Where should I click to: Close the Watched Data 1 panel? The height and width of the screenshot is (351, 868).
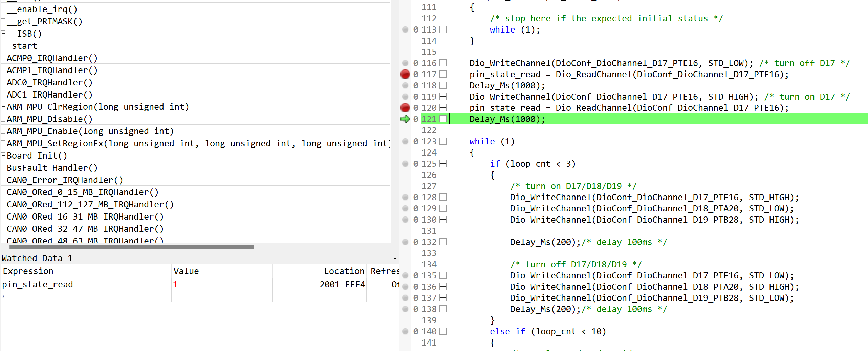click(395, 258)
